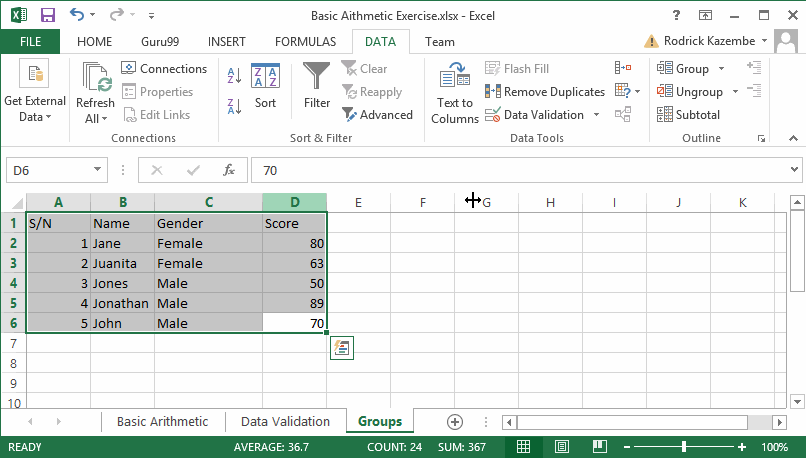Image resolution: width=806 pixels, height=458 pixels.
Task: Click the Sort A to Z icon
Action: (x=235, y=76)
